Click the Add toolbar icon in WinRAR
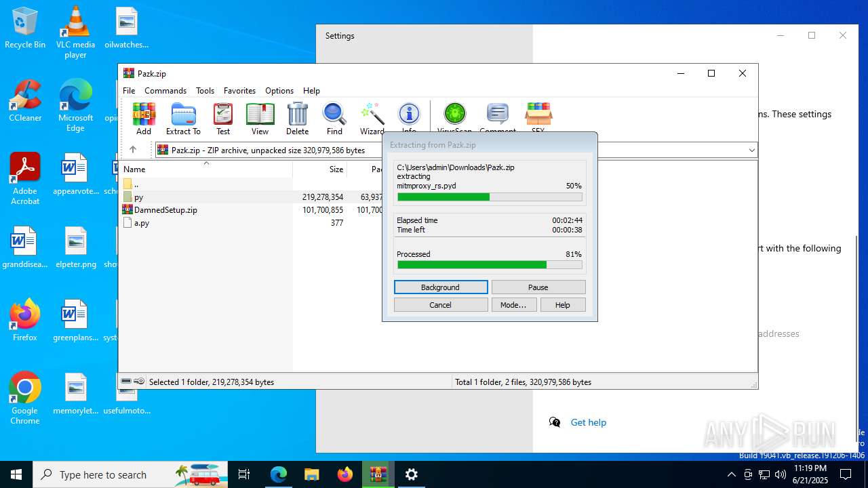Viewport: 868px width, 488px height. pos(144,119)
